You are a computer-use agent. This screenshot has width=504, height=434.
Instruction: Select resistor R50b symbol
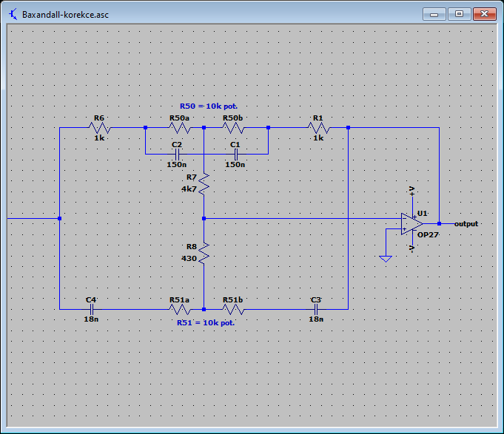coord(233,128)
